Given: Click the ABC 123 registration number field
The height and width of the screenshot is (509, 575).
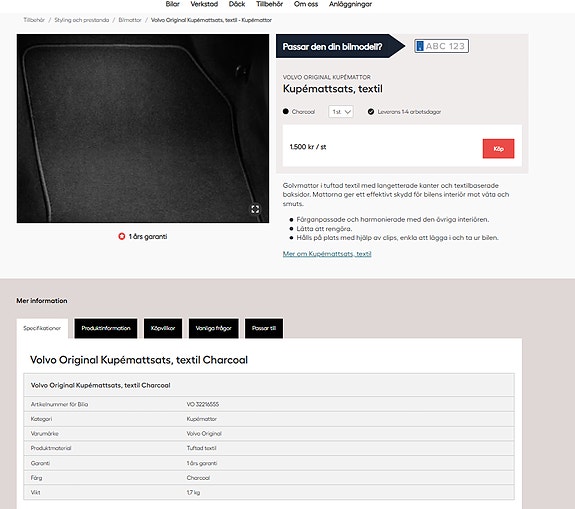Looking at the screenshot, I should (441, 46).
